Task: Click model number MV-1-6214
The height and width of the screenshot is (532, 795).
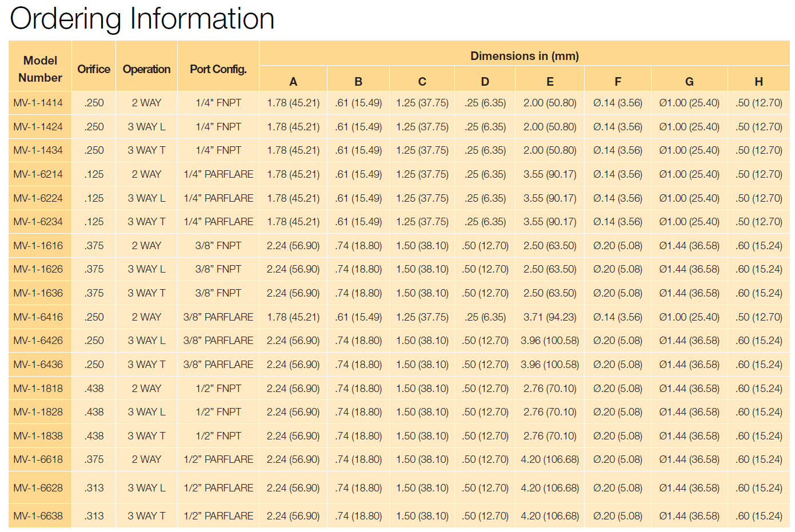Action: tap(38, 174)
